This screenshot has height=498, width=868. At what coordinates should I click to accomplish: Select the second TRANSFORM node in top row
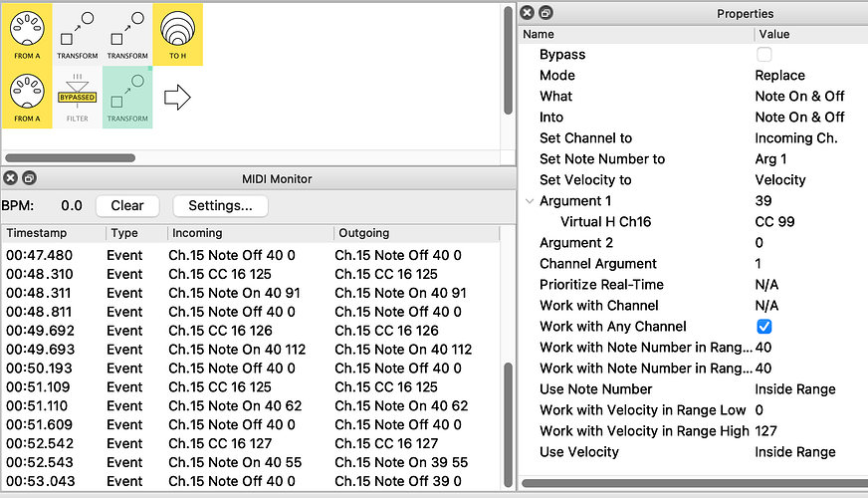[127, 33]
